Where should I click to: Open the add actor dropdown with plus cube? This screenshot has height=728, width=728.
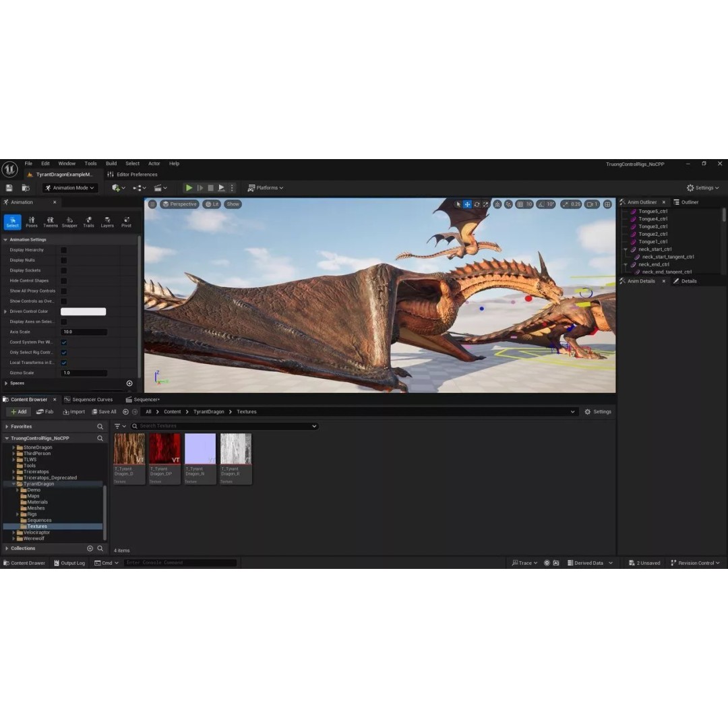pyautogui.click(x=119, y=187)
